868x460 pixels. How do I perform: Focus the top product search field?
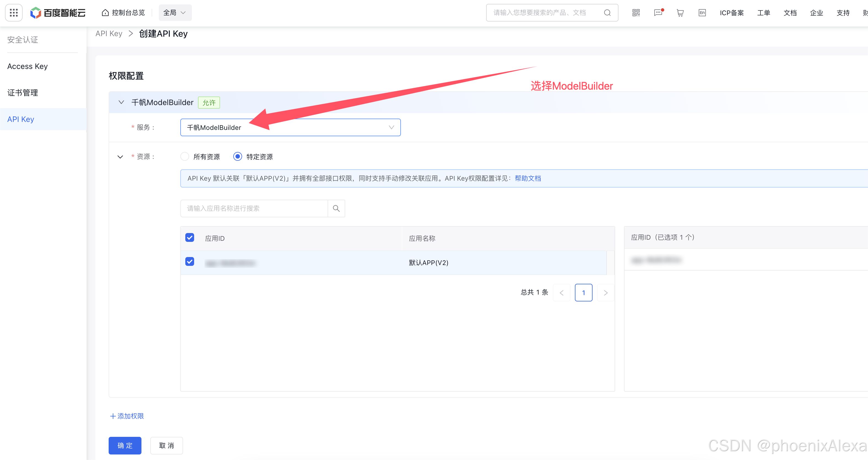(x=552, y=13)
